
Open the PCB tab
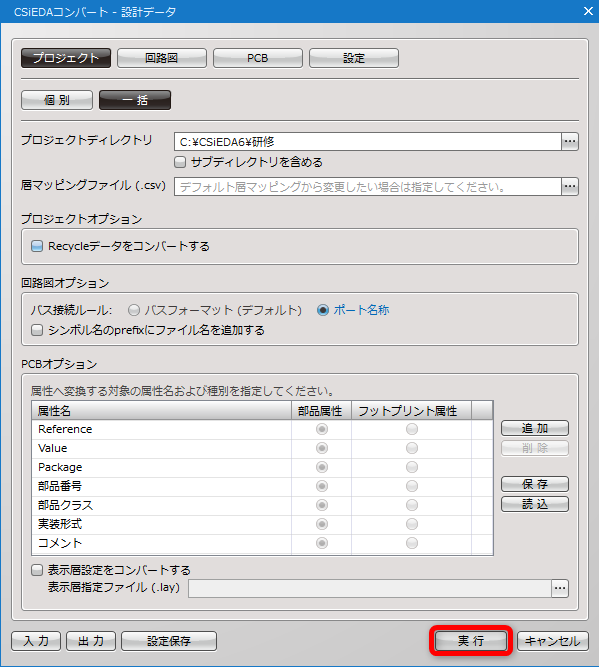[258, 58]
